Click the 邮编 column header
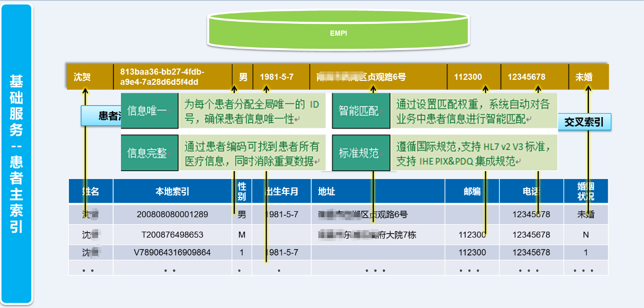Screen dimensions: 644x308 point(472,191)
